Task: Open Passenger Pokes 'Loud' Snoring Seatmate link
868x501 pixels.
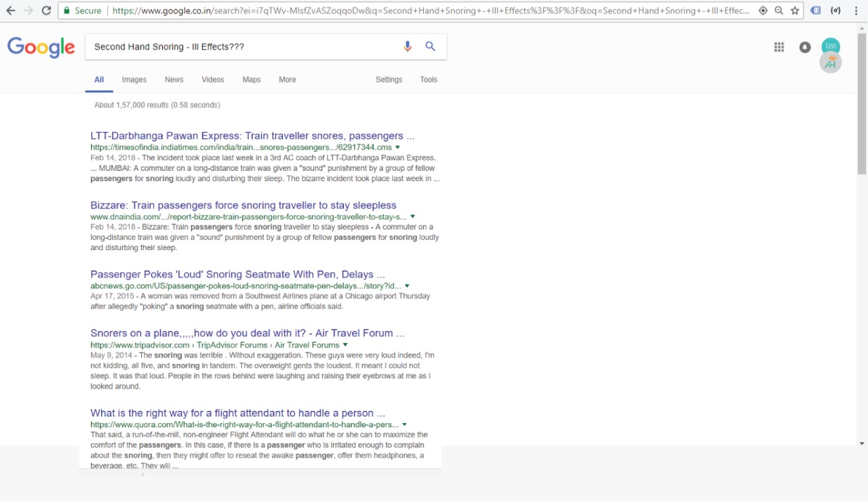Action: (x=238, y=274)
